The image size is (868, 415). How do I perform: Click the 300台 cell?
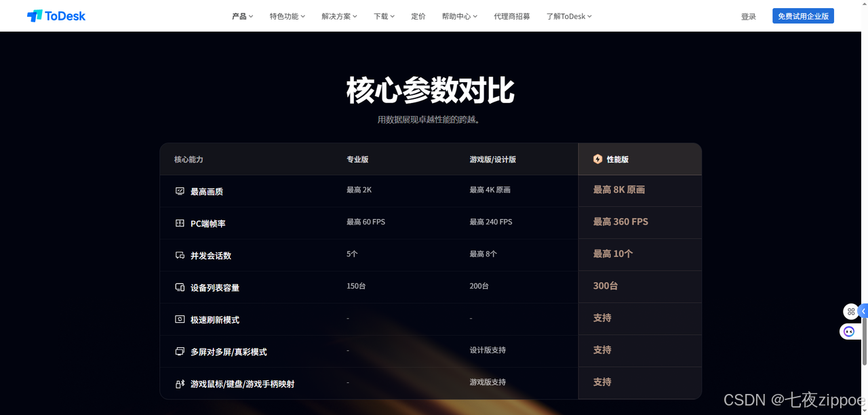(x=606, y=285)
